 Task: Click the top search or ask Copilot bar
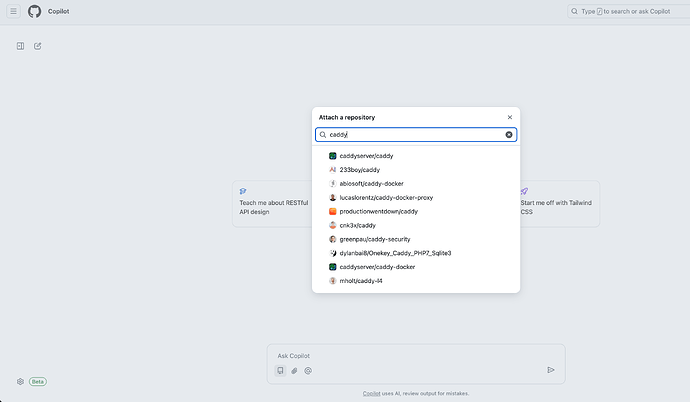click(628, 11)
